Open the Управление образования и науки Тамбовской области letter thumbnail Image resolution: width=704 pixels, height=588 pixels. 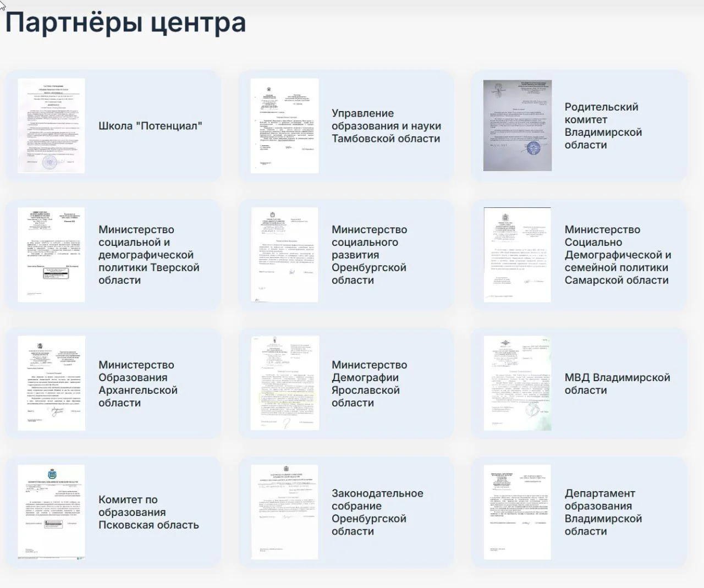pyautogui.click(x=284, y=126)
